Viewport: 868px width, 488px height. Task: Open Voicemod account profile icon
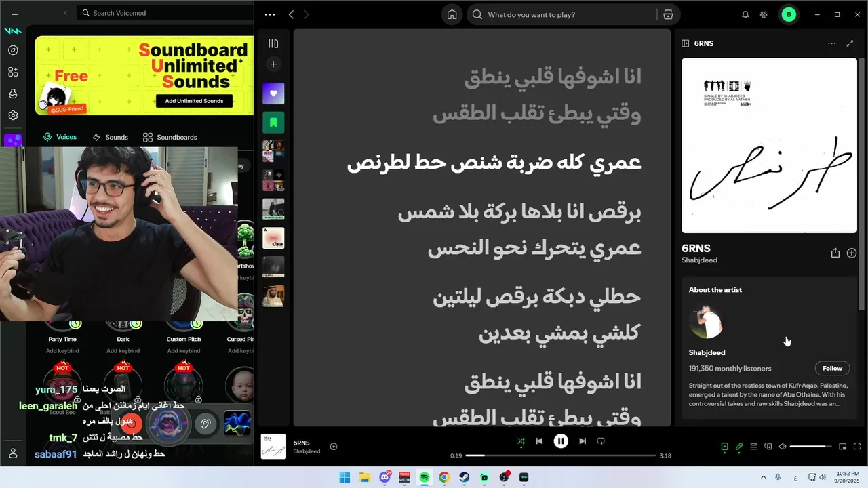(13, 453)
